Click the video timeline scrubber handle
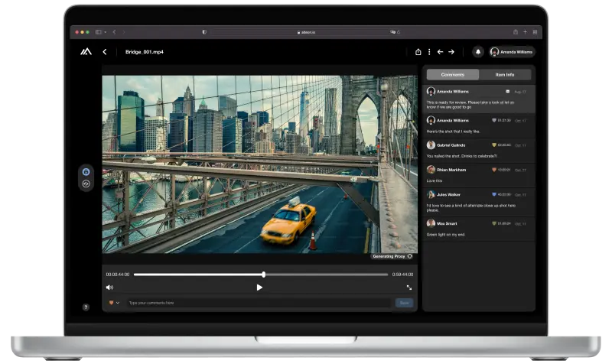The width and height of the screenshot is (612, 364). [x=263, y=274]
